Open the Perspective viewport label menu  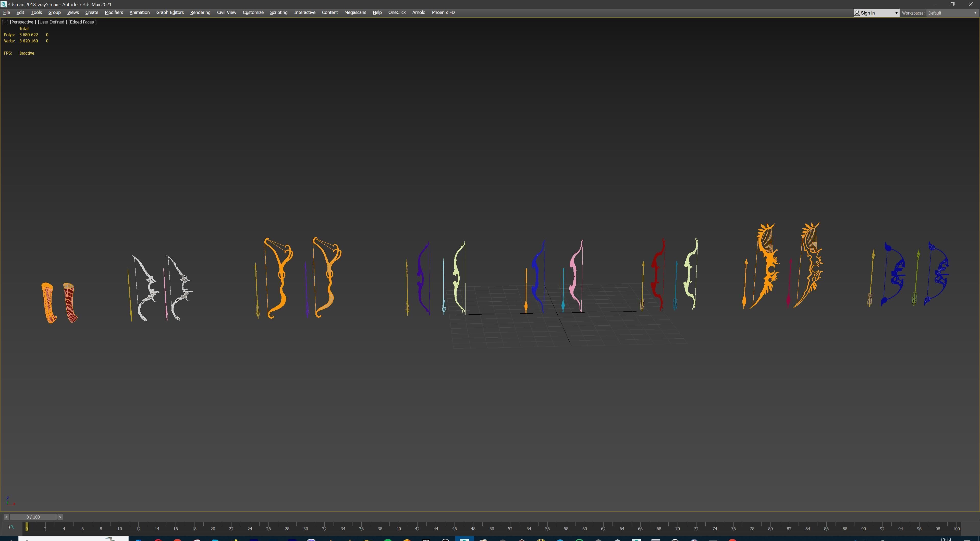coord(23,22)
